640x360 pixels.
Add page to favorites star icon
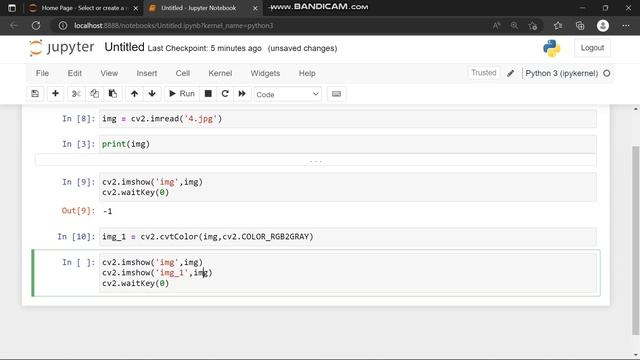tap(533, 26)
